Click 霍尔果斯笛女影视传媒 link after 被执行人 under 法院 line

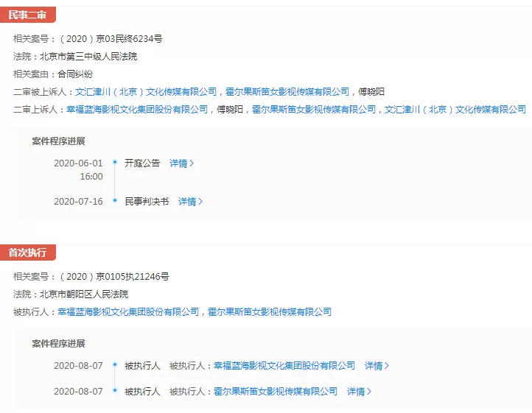pyautogui.click(x=270, y=312)
